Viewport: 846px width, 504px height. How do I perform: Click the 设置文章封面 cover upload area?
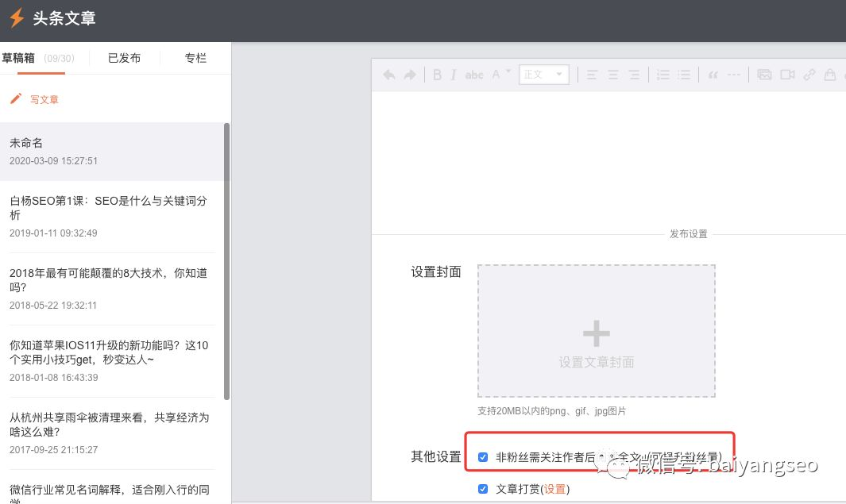point(596,331)
